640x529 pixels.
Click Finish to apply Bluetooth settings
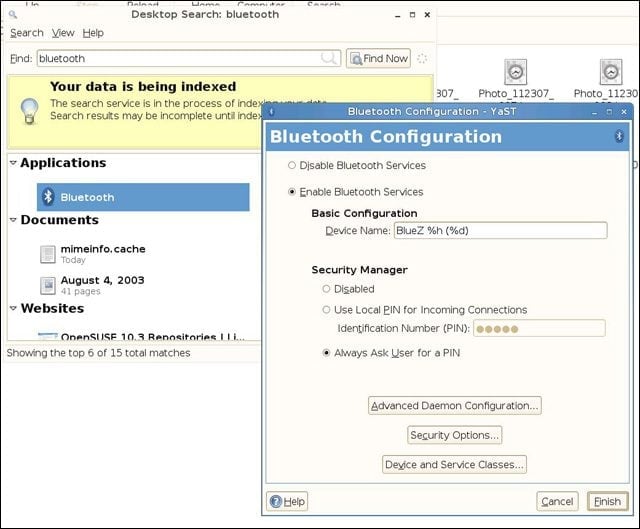[607, 501]
